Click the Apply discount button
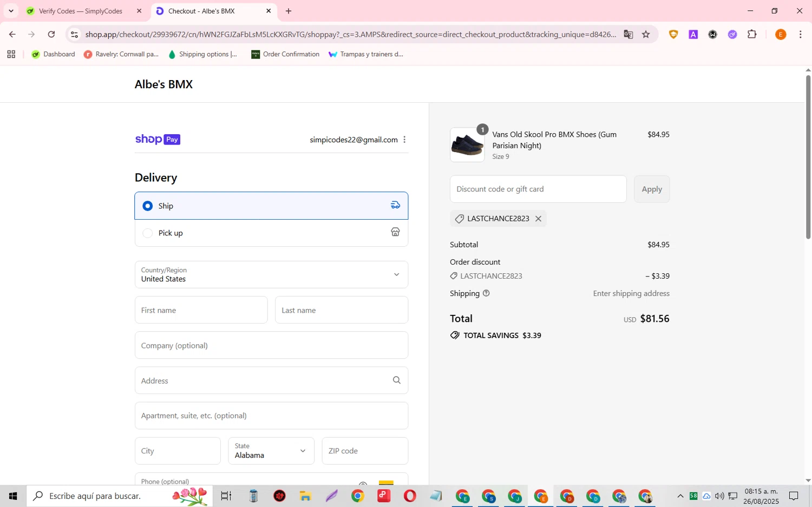This screenshot has width=812, height=507. pyautogui.click(x=652, y=189)
